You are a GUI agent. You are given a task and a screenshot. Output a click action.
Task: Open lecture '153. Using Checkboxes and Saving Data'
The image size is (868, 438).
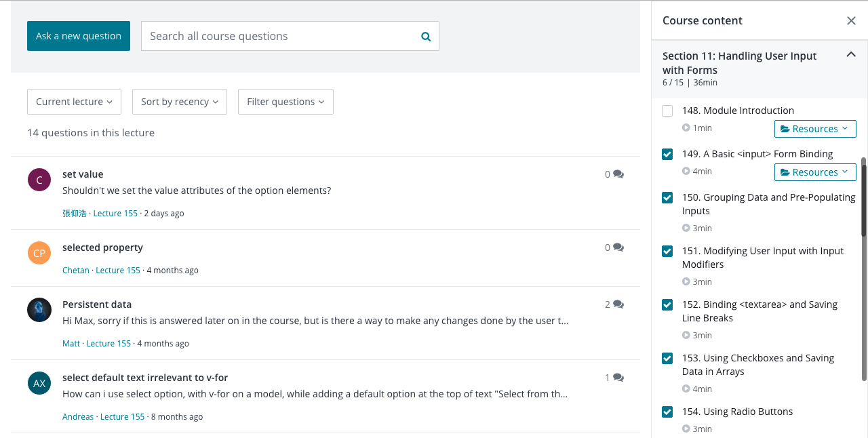758,365
